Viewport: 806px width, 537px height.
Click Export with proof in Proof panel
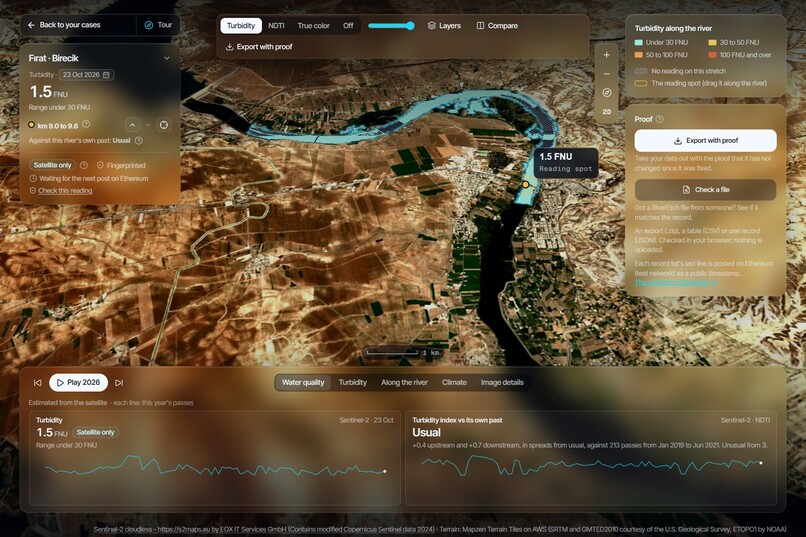705,140
